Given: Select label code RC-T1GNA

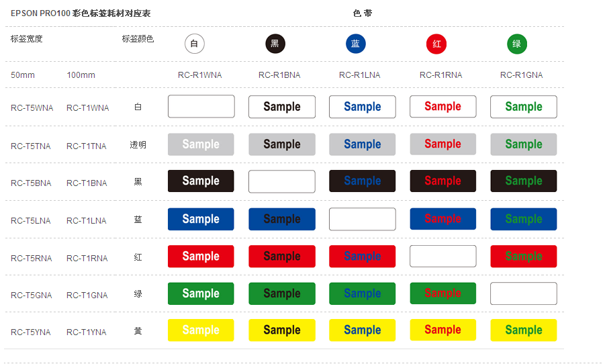Looking at the screenshot, I should coord(87,295).
